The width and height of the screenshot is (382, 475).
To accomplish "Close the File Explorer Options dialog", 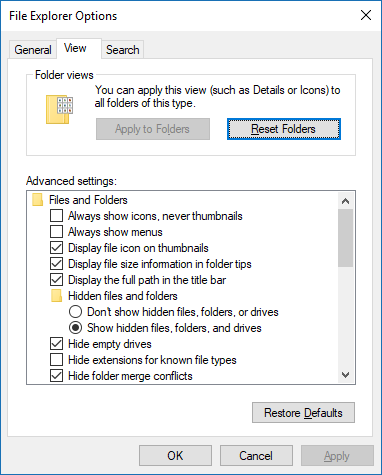I will pyautogui.click(x=366, y=15).
